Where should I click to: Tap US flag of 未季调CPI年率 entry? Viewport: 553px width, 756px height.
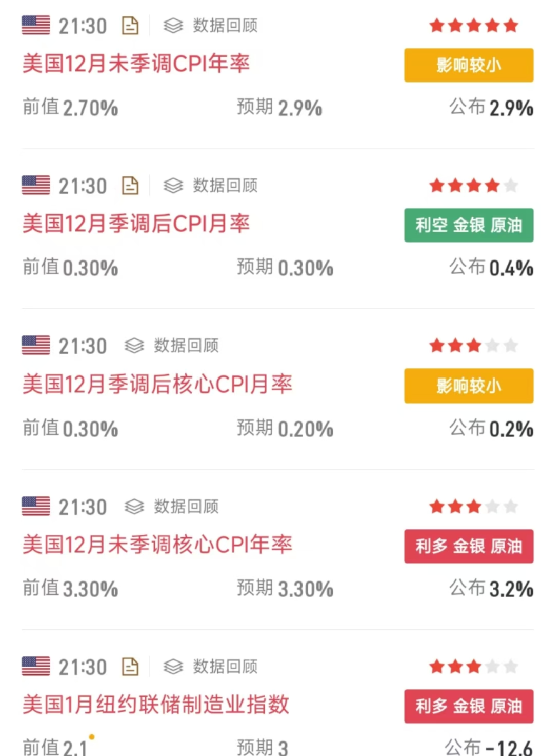[36, 25]
